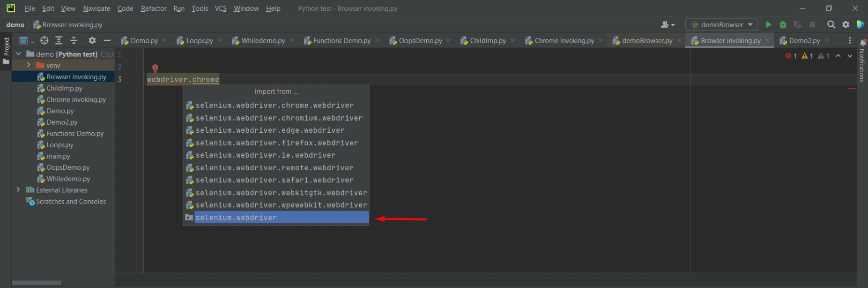Open the VCS menu
Screen dimensions: 868x288
click(221, 8)
